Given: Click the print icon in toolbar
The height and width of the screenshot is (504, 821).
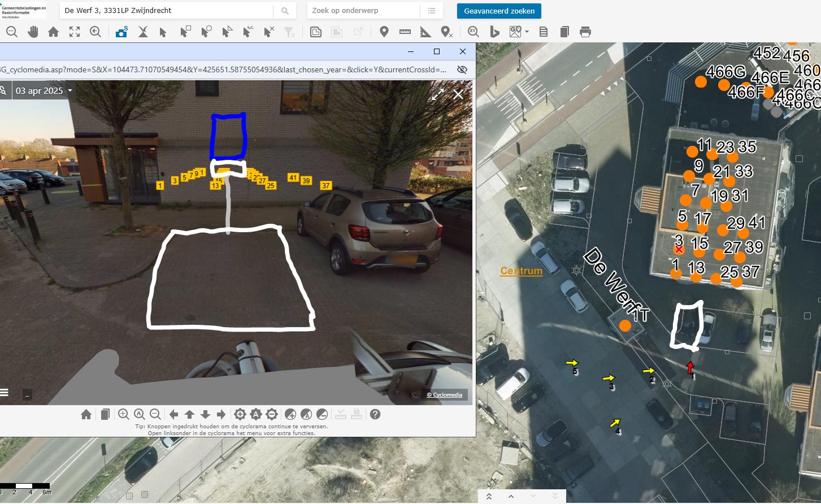Looking at the screenshot, I should tap(585, 32).
